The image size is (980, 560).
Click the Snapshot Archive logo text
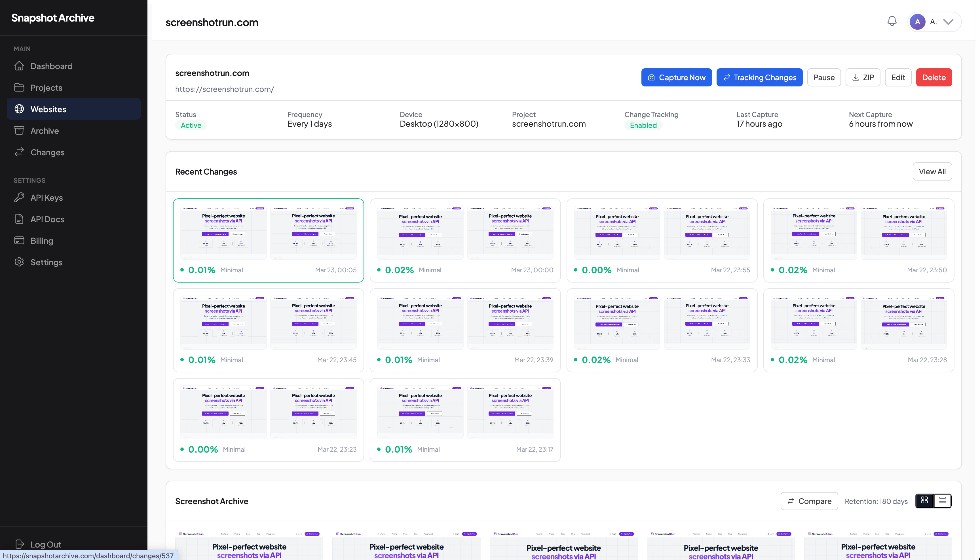click(53, 18)
